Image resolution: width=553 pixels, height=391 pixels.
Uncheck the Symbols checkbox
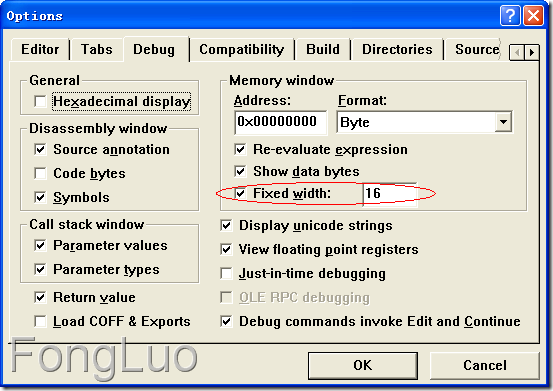(x=40, y=197)
